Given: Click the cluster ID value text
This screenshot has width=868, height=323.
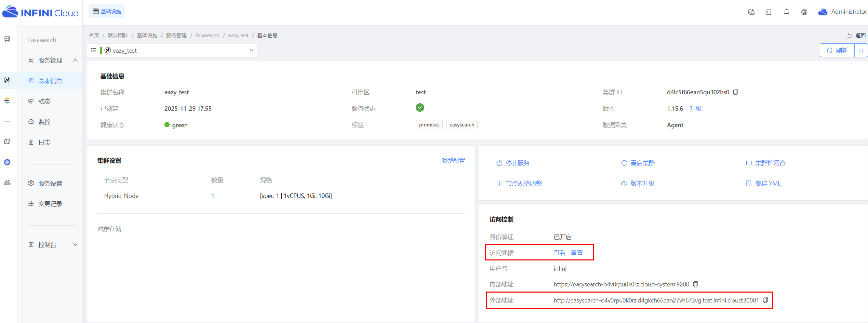Looking at the screenshot, I should (x=698, y=92).
